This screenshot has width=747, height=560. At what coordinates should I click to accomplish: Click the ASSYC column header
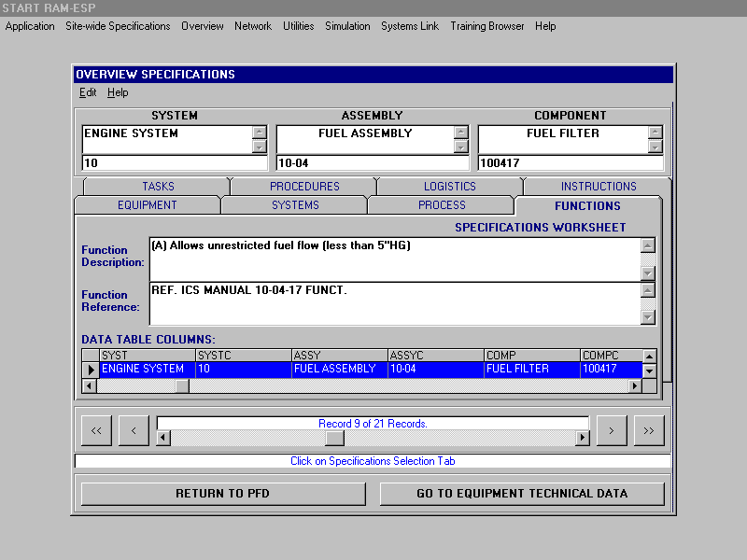point(436,356)
